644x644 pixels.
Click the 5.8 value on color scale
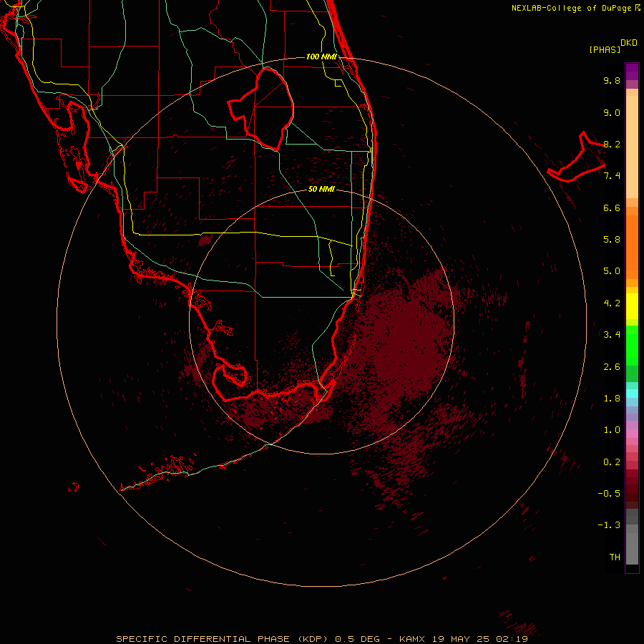pyautogui.click(x=612, y=240)
